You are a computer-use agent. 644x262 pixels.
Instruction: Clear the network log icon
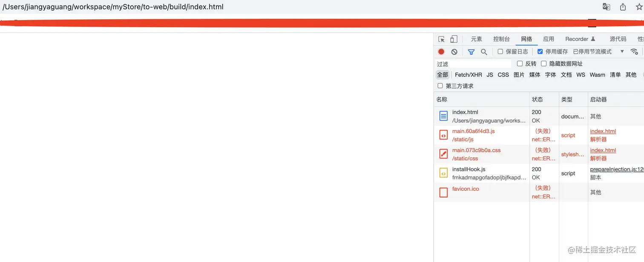[x=454, y=52]
